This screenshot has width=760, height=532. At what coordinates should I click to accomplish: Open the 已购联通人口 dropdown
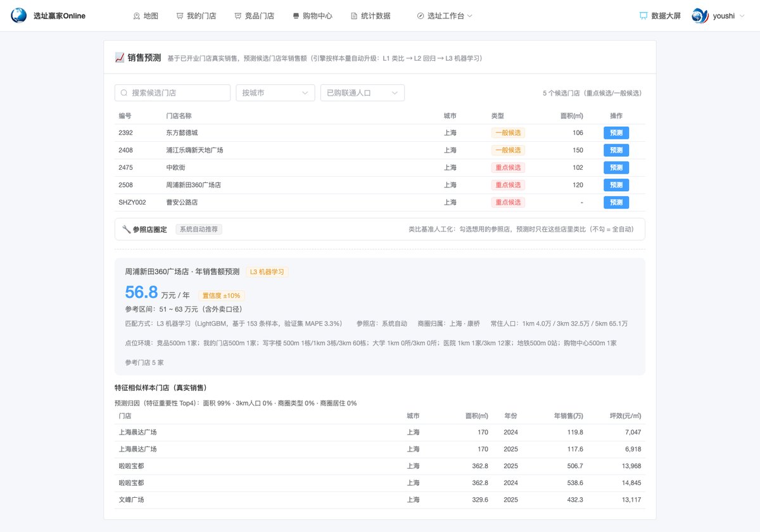coord(362,93)
